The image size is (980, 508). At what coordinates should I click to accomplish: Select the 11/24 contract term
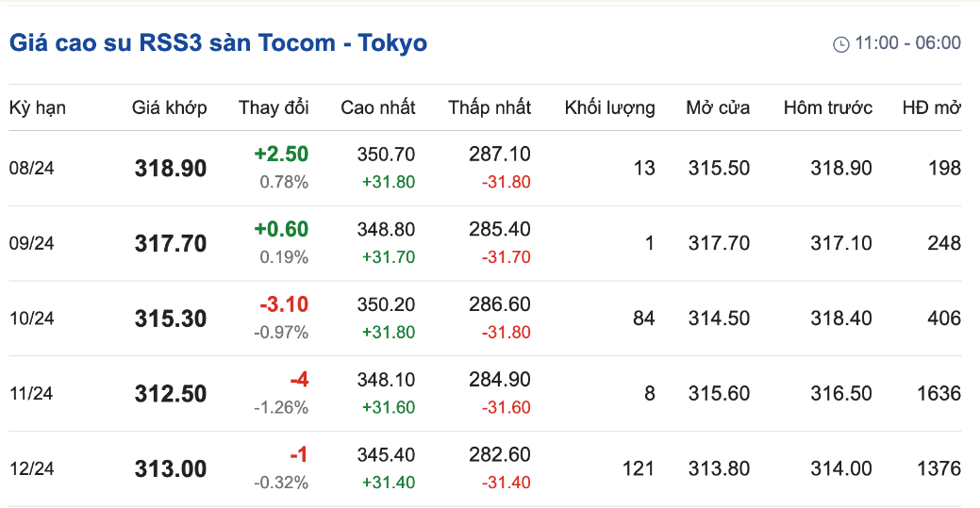[x=32, y=393]
